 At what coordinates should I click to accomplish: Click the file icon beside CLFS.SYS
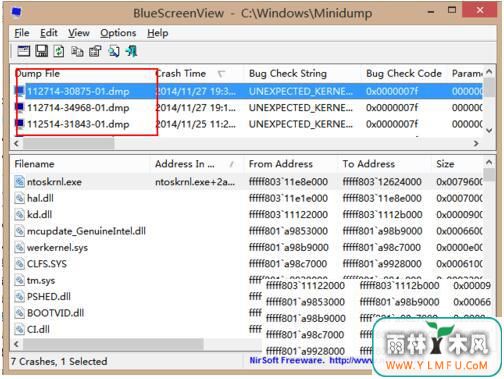click(20, 264)
